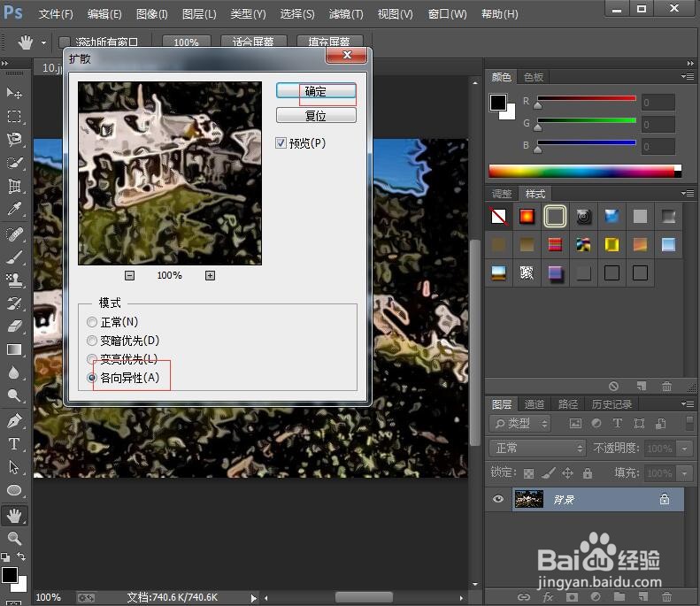Select the Crop tool
Viewport: 700px width, 606px height.
pyautogui.click(x=14, y=186)
